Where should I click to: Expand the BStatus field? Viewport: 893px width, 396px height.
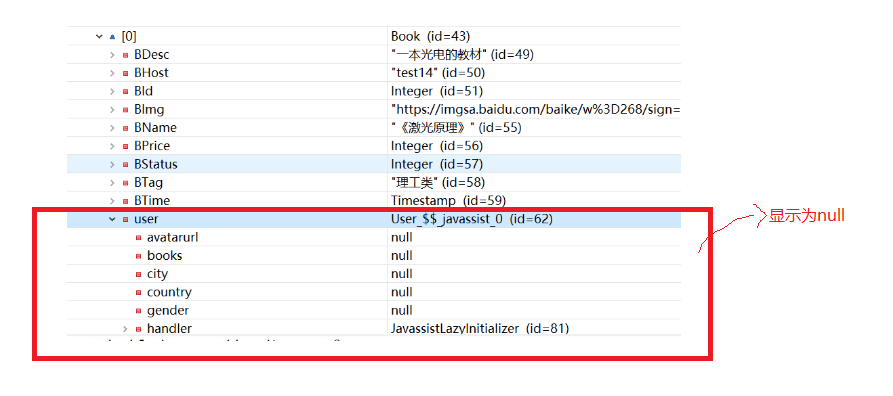point(112,164)
